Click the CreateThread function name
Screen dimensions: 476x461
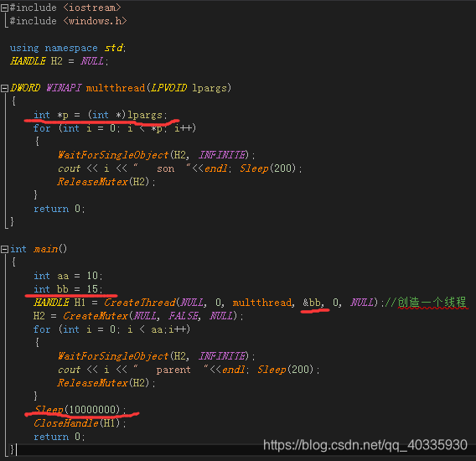coord(140,303)
